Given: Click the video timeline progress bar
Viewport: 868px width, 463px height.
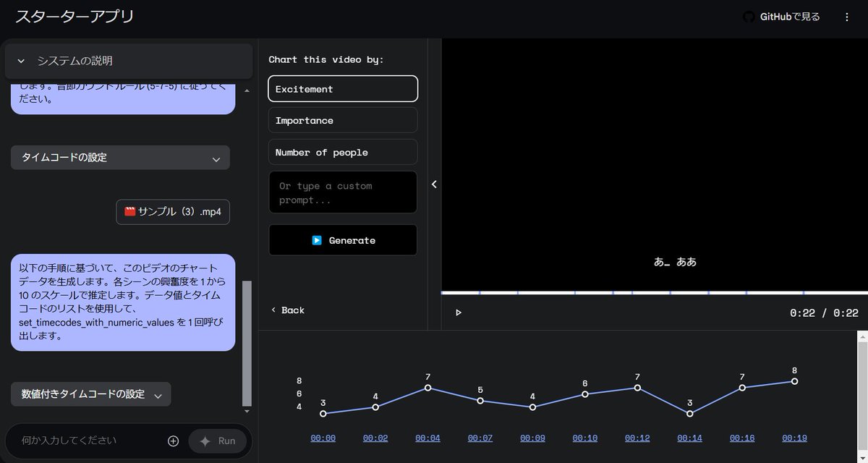Looking at the screenshot, I should [655, 292].
